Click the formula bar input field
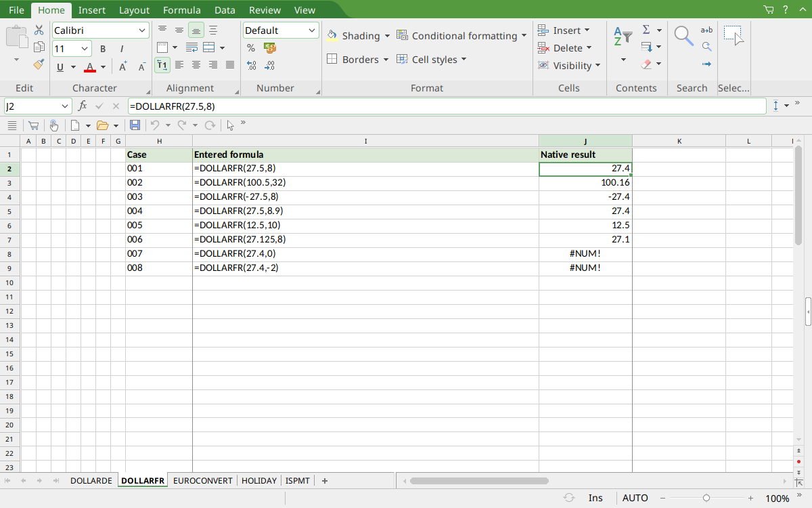812x508 pixels. [x=447, y=106]
